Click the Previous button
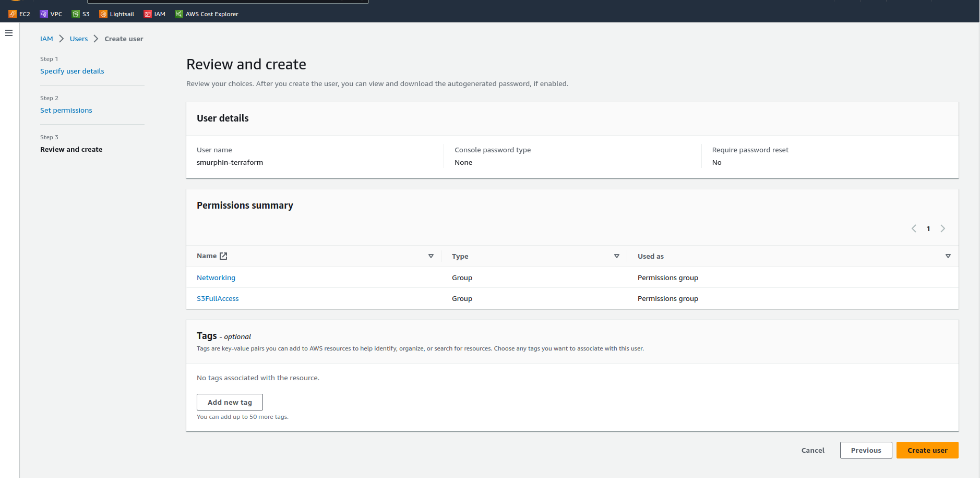 pyautogui.click(x=866, y=450)
